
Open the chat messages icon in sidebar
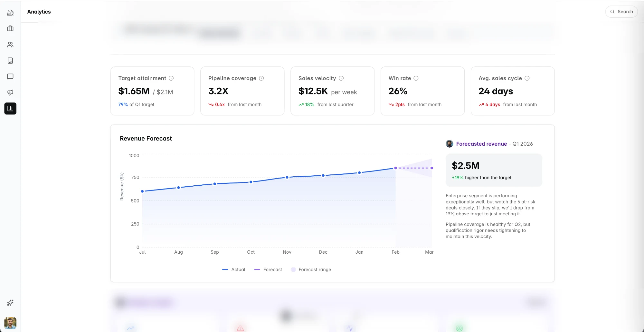[x=10, y=76]
